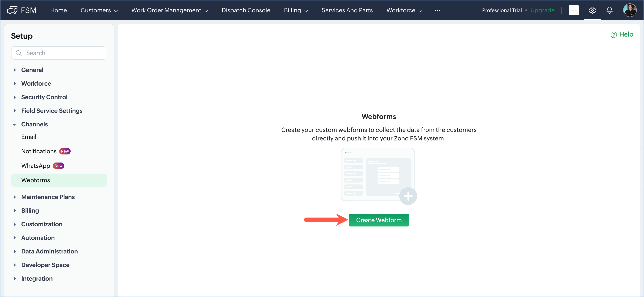Screen dimensions: 644x297
Task: Open the Customers dropdown menu
Action: click(x=99, y=10)
